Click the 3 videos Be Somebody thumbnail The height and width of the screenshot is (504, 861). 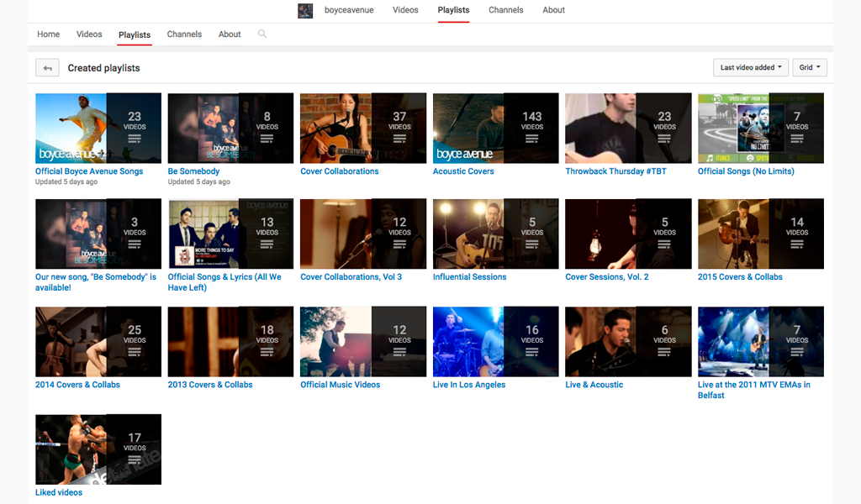[98, 234]
